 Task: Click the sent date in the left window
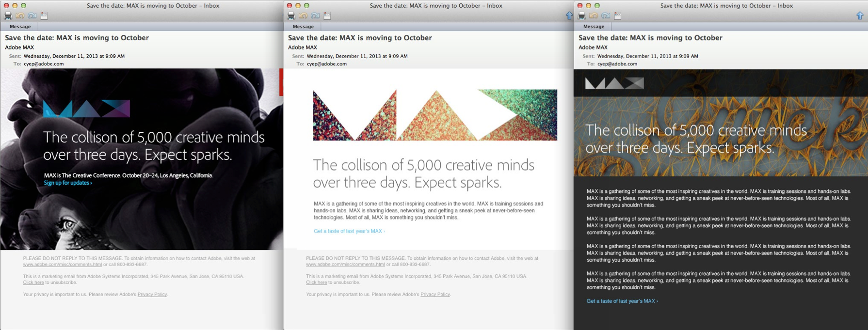pyautogui.click(x=74, y=56)
